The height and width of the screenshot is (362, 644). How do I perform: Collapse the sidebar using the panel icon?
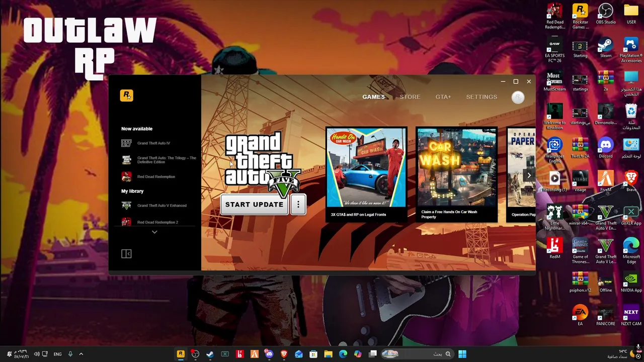coord(126,254)
